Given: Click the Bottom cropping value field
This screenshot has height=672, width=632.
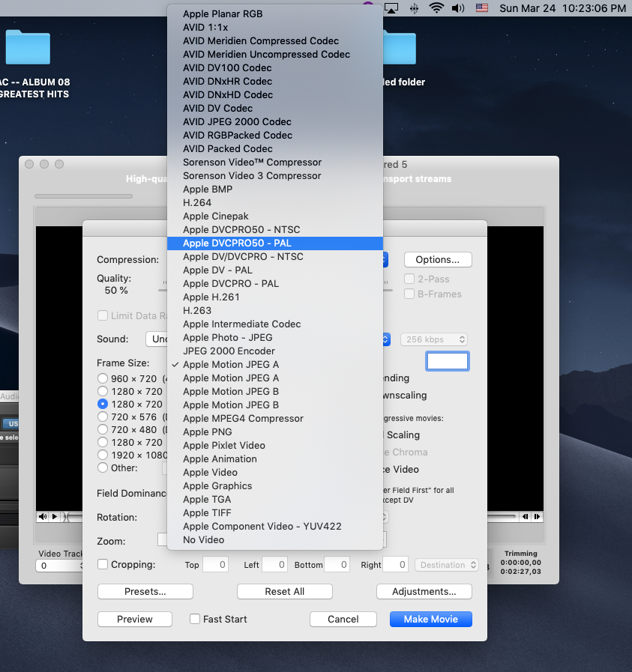Looking at the screenshot, I should pyautogui.click(x=337, y=564).
